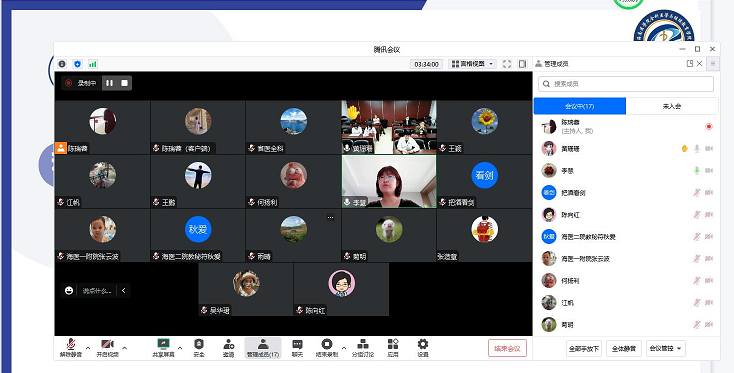This screenshot has width=734, height=373.
Task: Open Breakout Rooms (分组讨论) icon
Action: 363,348
